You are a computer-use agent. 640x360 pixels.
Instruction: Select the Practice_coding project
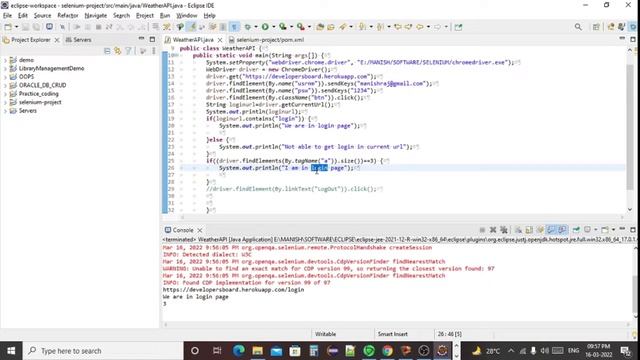point(38,94)
